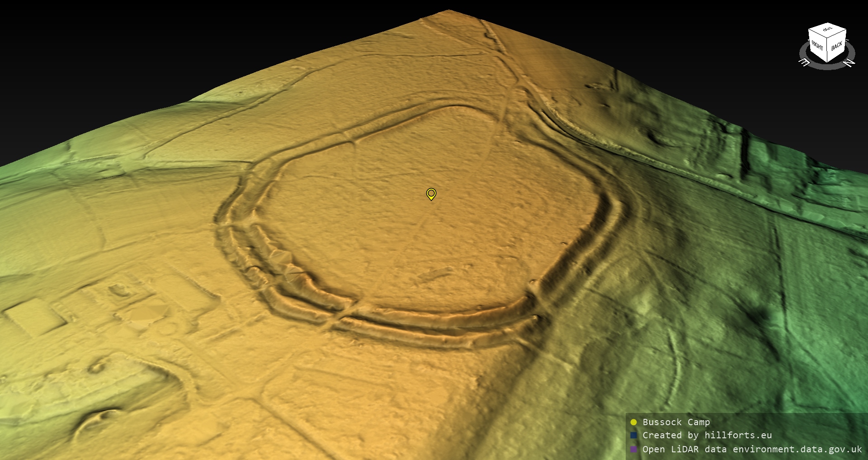The height and width of the screenshot is (460, 868).
Task: Click the rectangular building footprint at far left
Action: click(34, 316)
